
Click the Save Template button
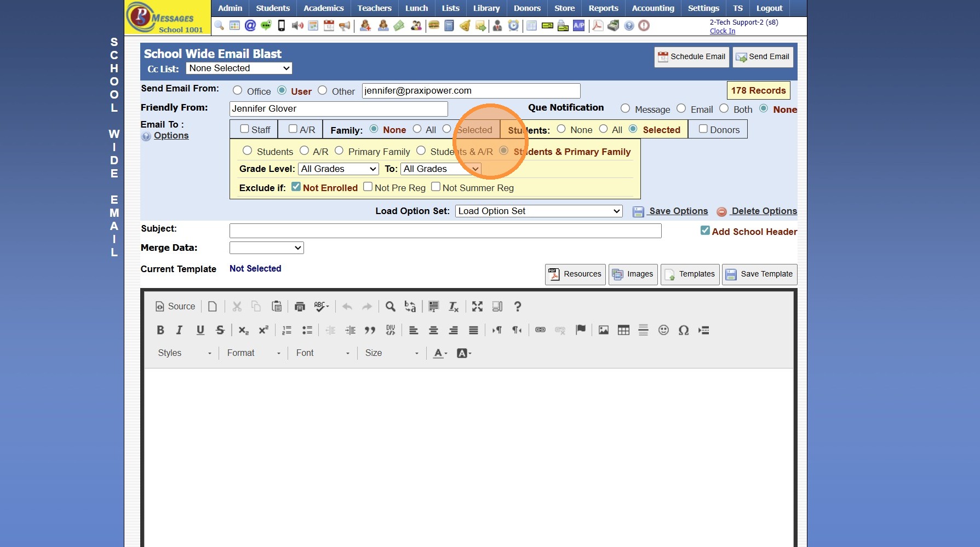tap(760, 274)
